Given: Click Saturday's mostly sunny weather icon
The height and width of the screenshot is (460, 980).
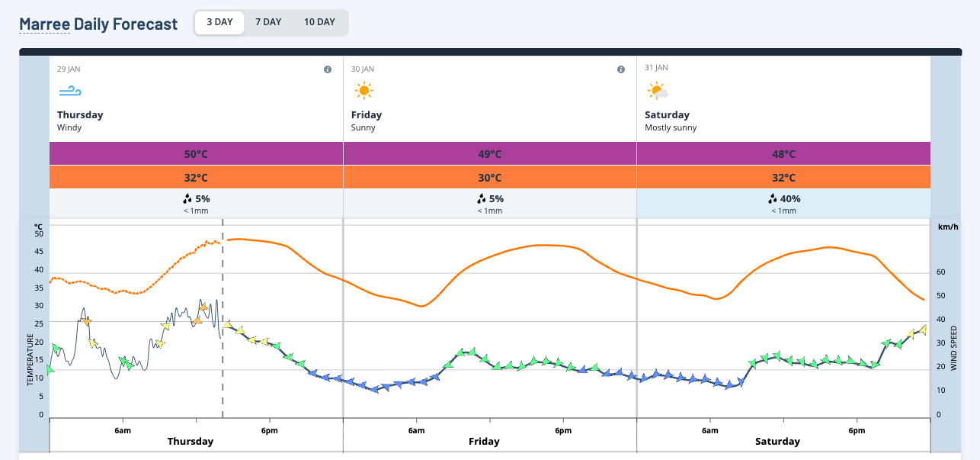Looking at the screenshot, I should pyautogui.click(x=656, y=90).
